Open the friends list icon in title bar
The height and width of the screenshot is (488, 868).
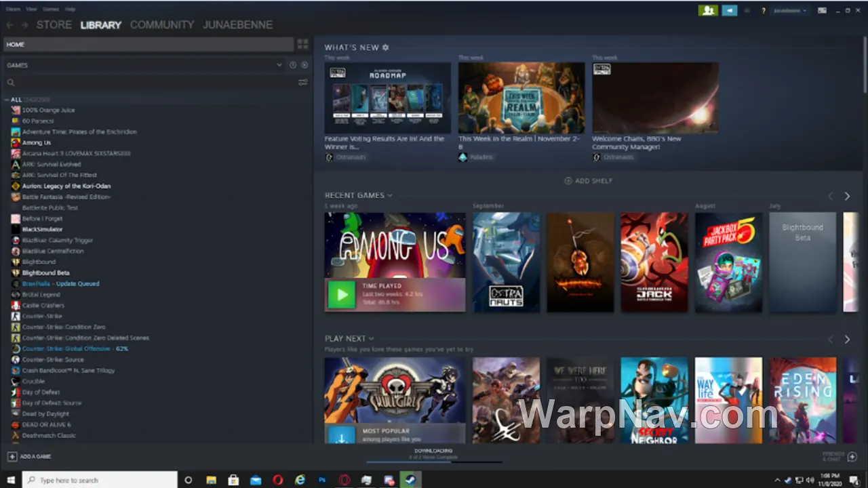coord(708,10)
